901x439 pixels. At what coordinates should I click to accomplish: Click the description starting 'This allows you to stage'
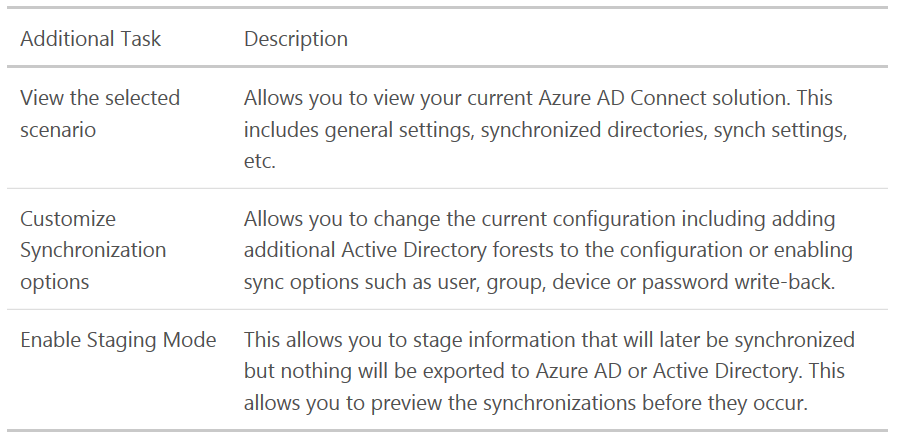point(549,371)
